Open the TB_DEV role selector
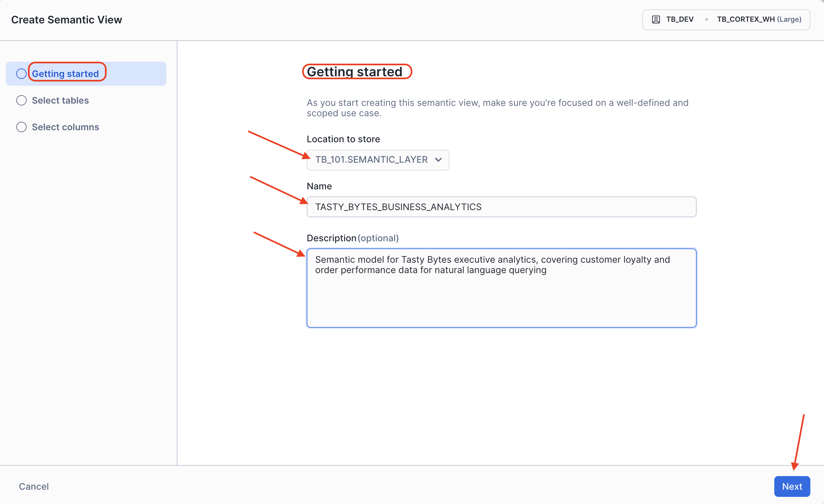This screenshot has height=504, width=824. (x=679, y=19)
